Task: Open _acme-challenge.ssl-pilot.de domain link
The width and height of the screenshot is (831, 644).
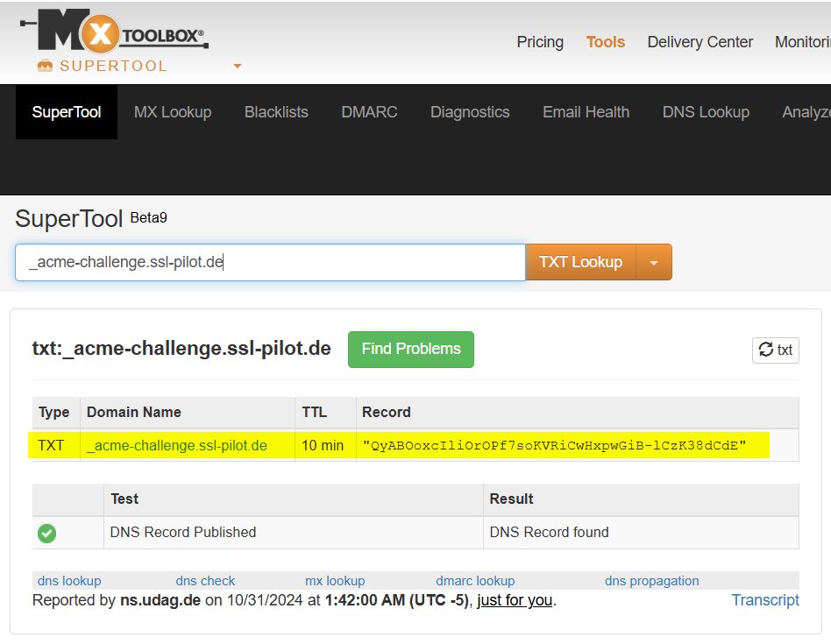Action: coord(176,445)
